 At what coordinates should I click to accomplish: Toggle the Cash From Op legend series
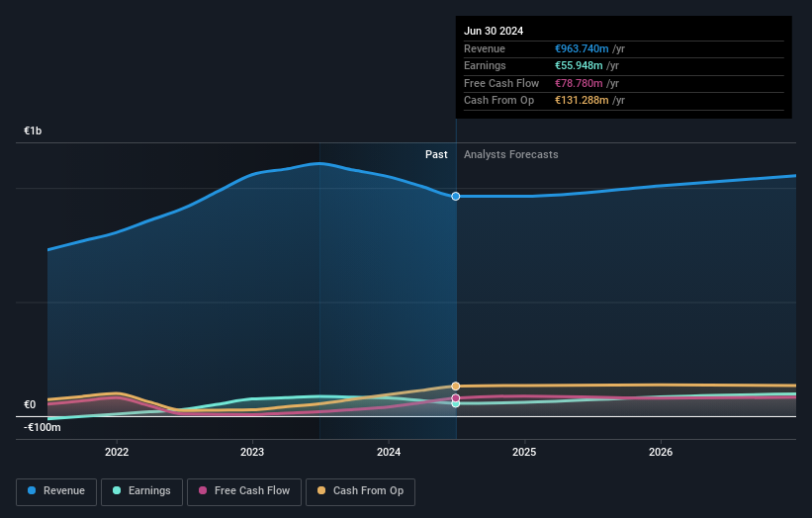[x=360, y=491]
